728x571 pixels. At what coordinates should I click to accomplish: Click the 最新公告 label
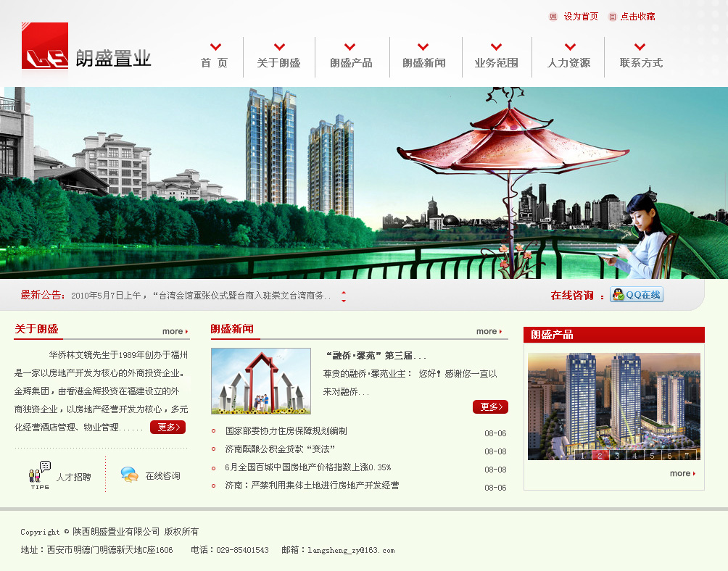[x=43, y=295]
